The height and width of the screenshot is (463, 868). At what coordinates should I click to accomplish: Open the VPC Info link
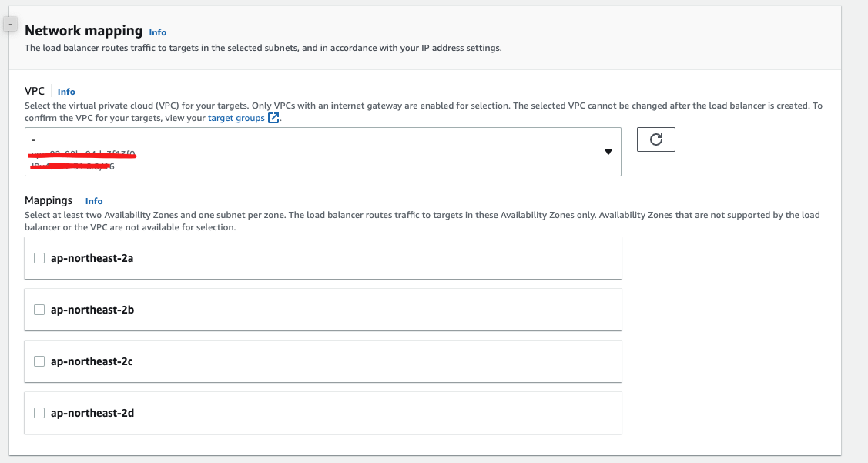[x=66, y=92]
